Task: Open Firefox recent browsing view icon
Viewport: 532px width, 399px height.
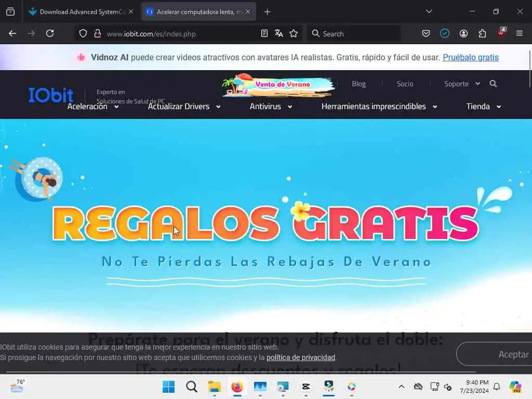Action: [10, 12]
